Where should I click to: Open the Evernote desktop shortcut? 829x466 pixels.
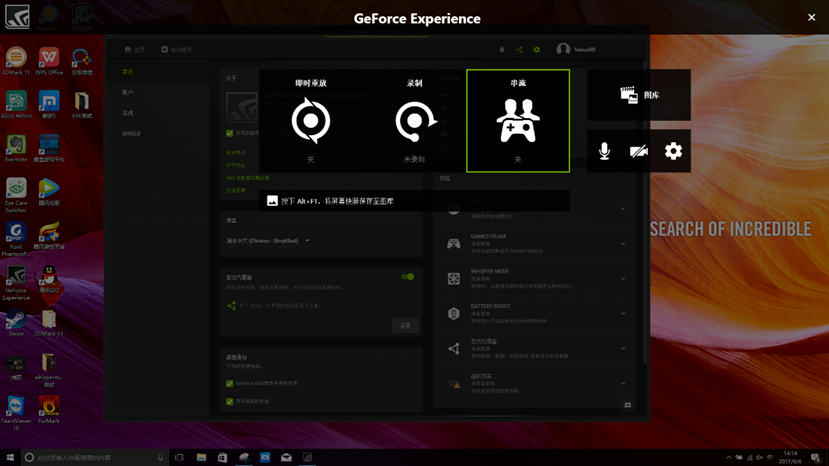click(x=16, y=148)
